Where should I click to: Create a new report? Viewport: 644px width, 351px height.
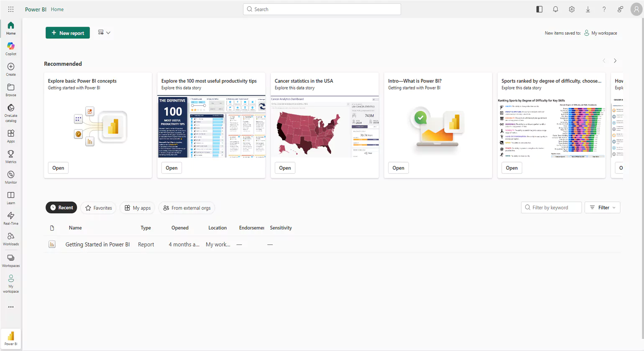[67, 33]
